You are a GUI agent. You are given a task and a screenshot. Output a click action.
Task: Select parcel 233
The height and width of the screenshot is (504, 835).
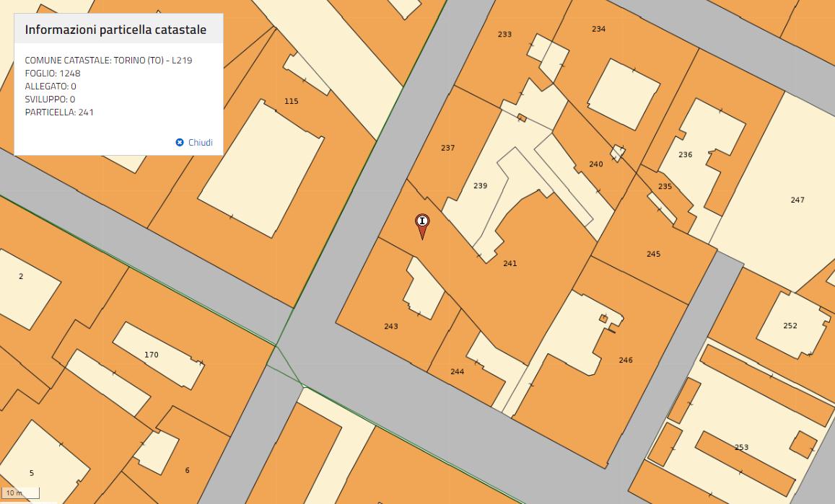[x=504, y=35]
